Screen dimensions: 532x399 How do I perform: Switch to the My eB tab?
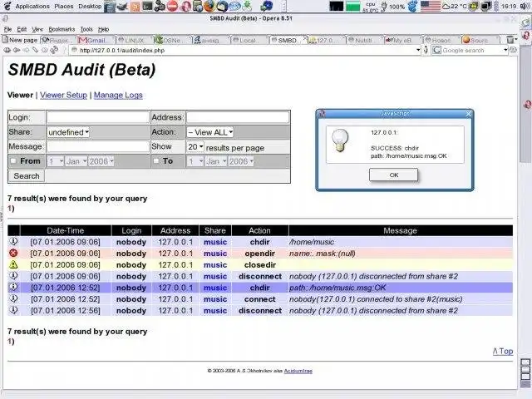tap(402, 40)
